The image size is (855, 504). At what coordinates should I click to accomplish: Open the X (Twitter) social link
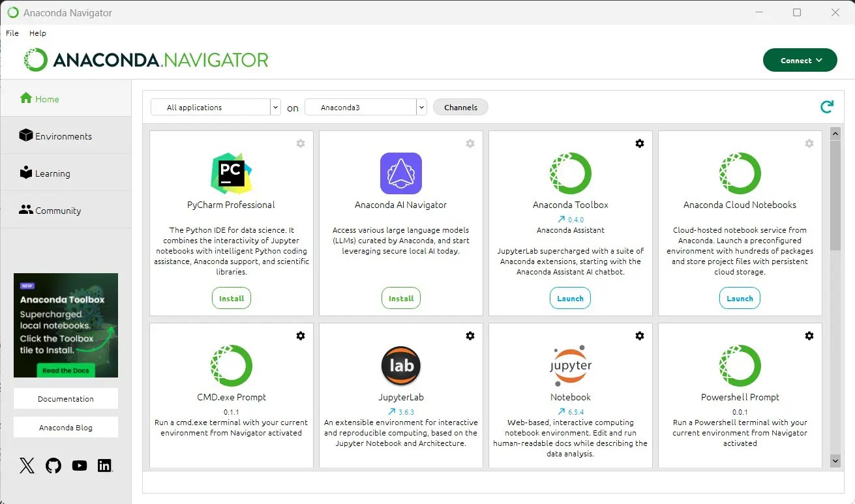point(27,466)
